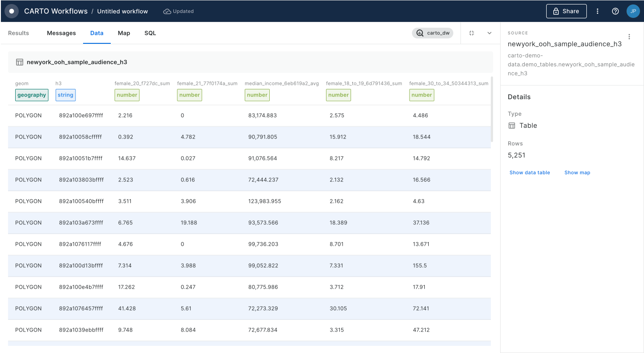Open the header three-dot options menu
Viewport: 644px width, 353px height.
[x=598, y=11]
